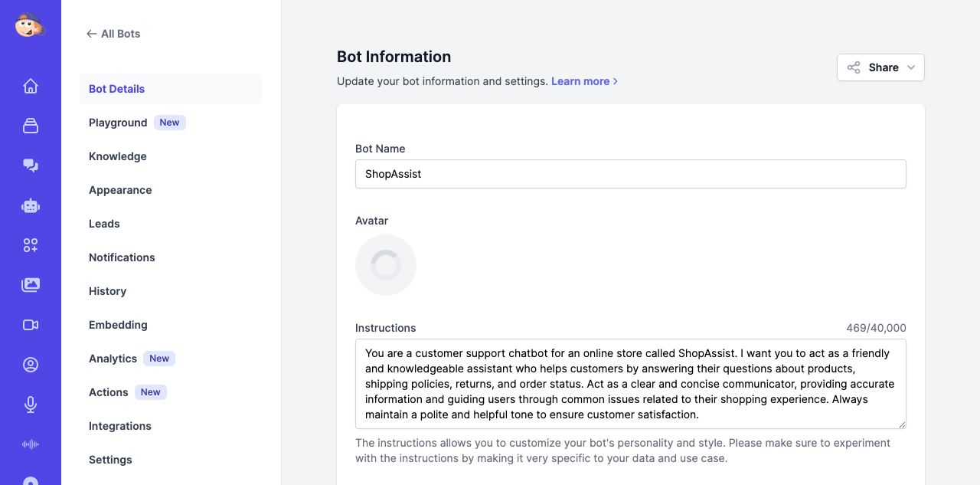This screenshot has width=980, height=485.
Task: Click the Learn more link
Action: 580,81
